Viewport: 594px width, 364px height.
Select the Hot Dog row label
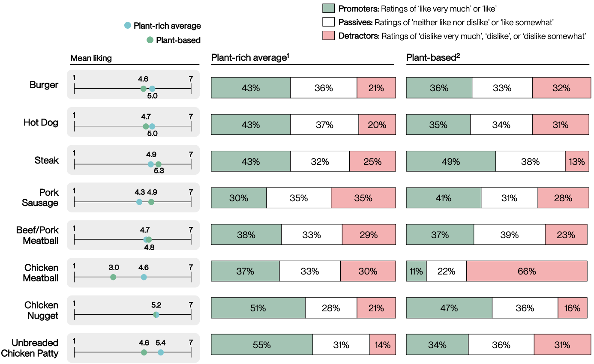coord(41,123)
